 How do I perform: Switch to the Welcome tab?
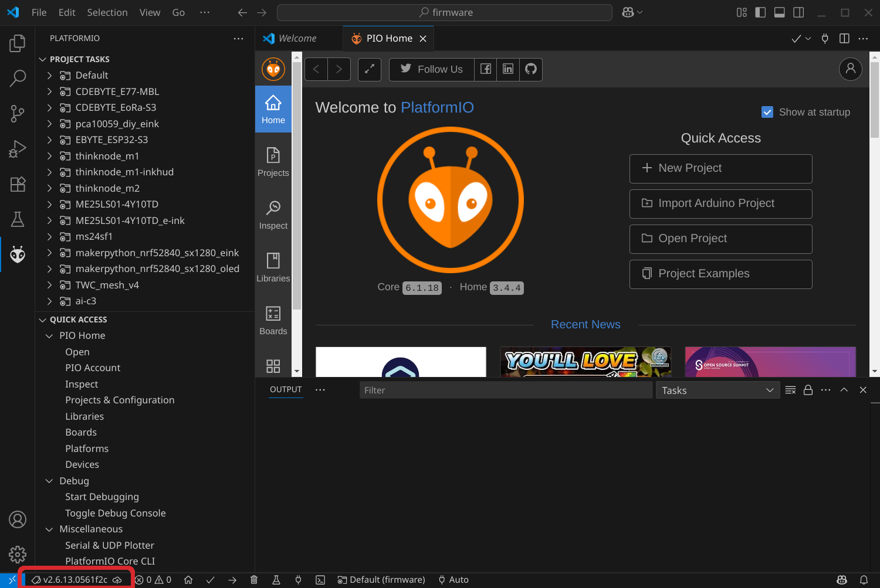(297, 38)
